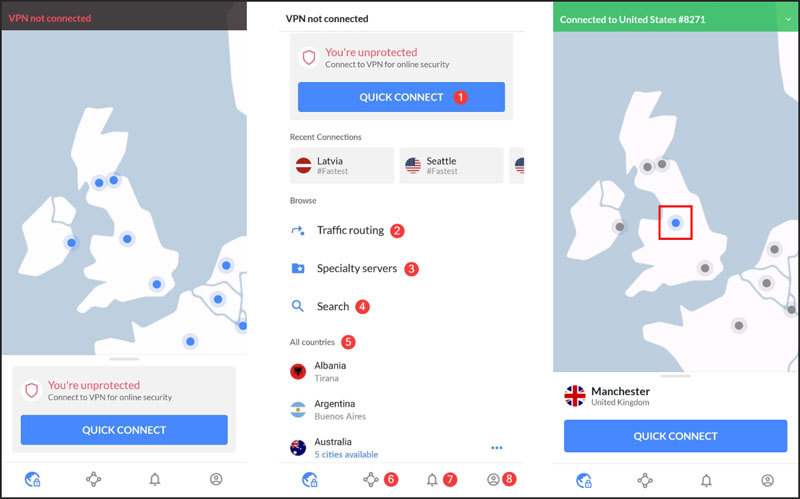
Task: Open the notifications bell in middle panel
Action: 432,479
